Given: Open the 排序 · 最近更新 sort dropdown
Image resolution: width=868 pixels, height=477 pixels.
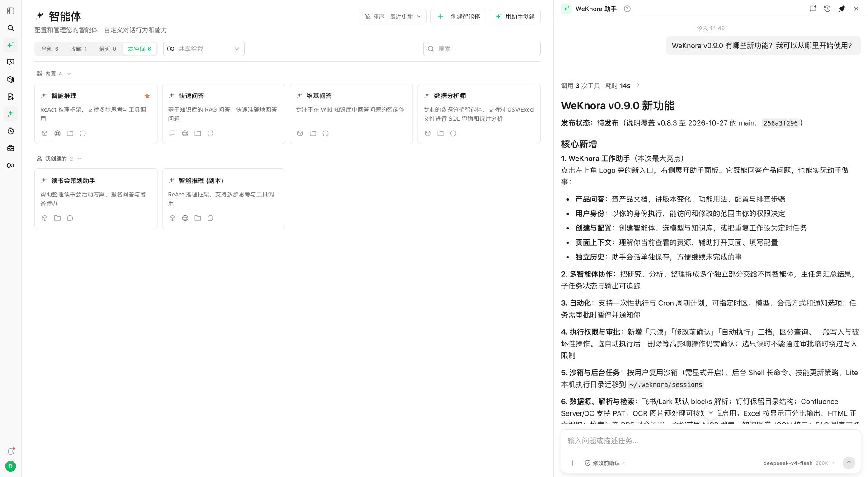Looking at the screenshot, I should tap(392, 16).
